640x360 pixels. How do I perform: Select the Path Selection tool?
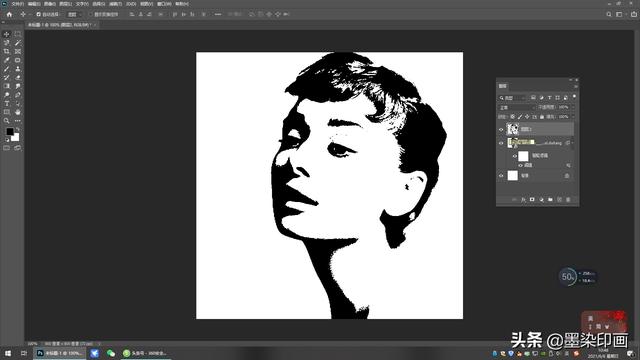(x=18, y=104)
